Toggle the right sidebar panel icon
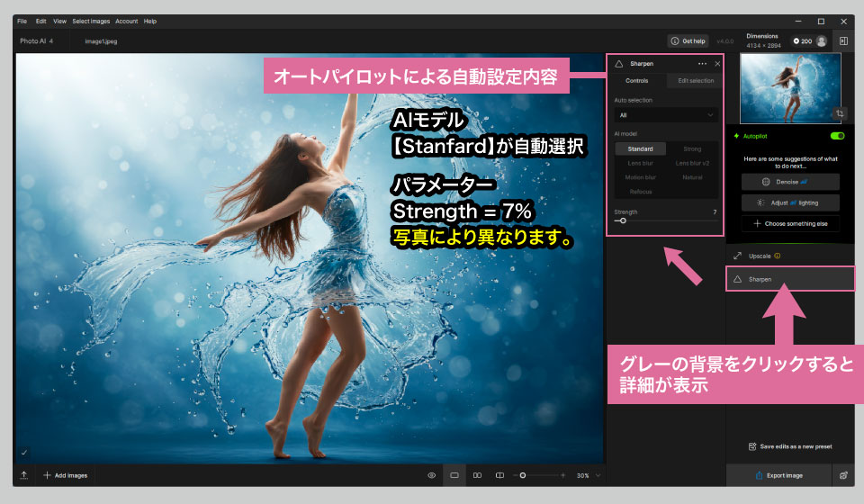 843,41
